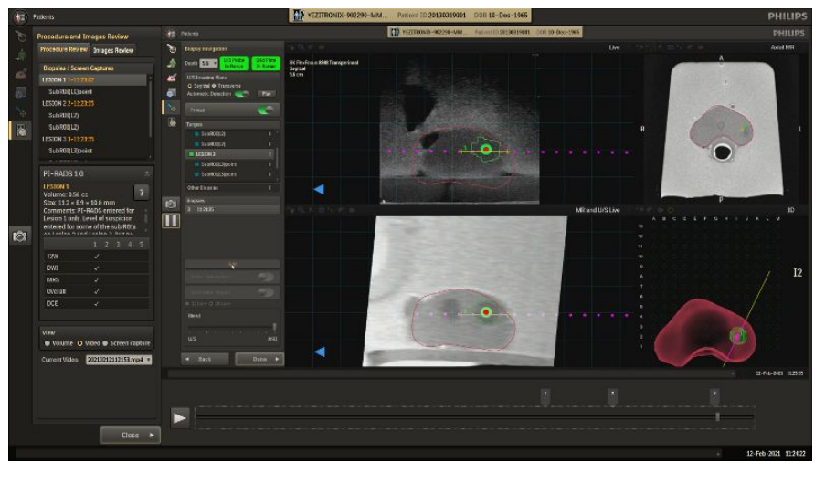The height and width of the screenshot is (504, 825).
Task: Select the Volume view radio button
Action: pyautogui.click(x=48, y=343)
